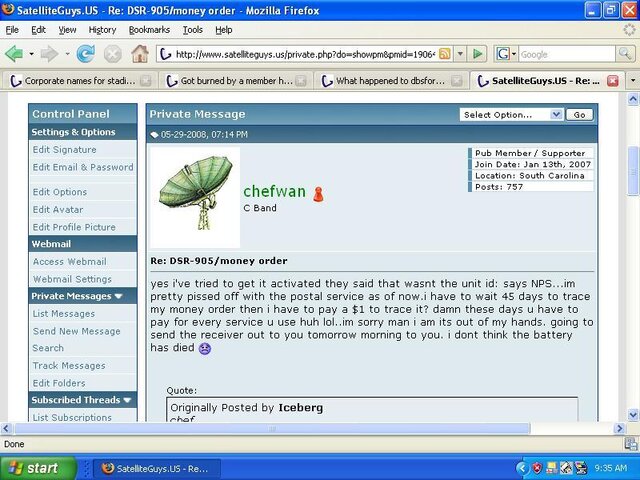
Task: Click the search magnifier icon
Action: [x=624, y=53]
